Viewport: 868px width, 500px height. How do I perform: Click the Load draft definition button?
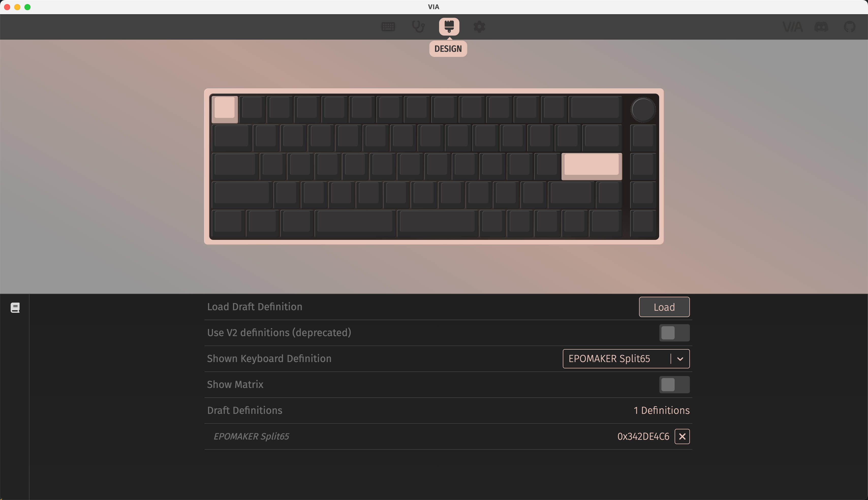click(x=664, y=307)
